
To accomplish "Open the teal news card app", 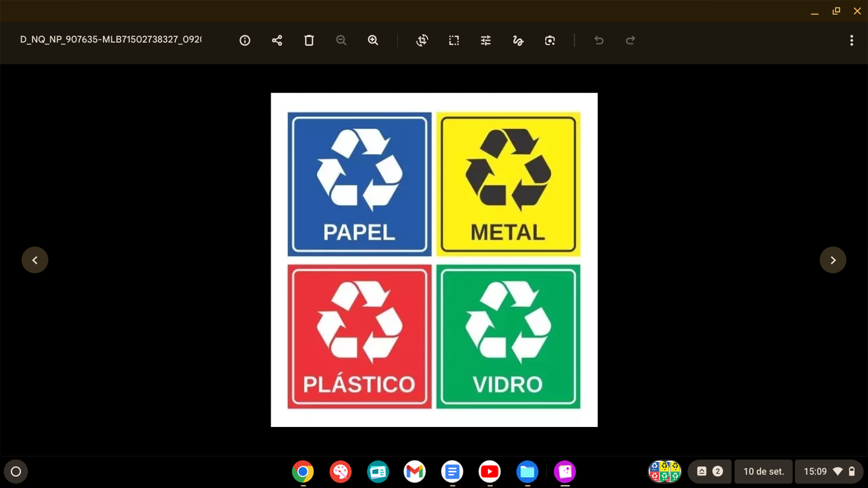I will 377,471.
